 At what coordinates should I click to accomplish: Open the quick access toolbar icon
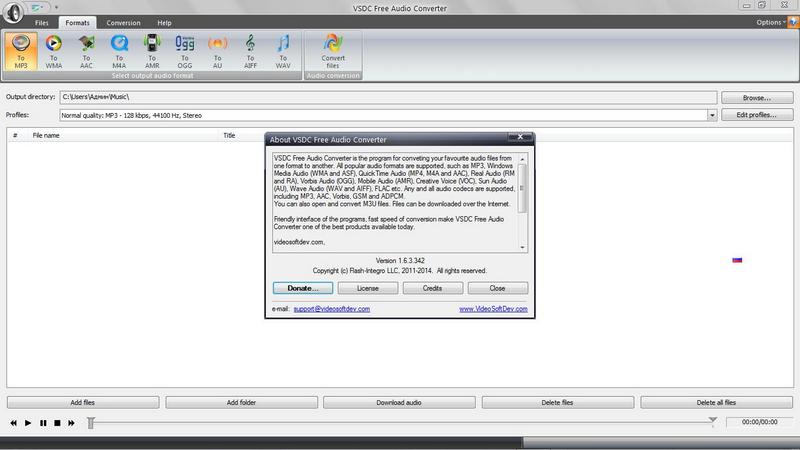(x=37, y=8)
